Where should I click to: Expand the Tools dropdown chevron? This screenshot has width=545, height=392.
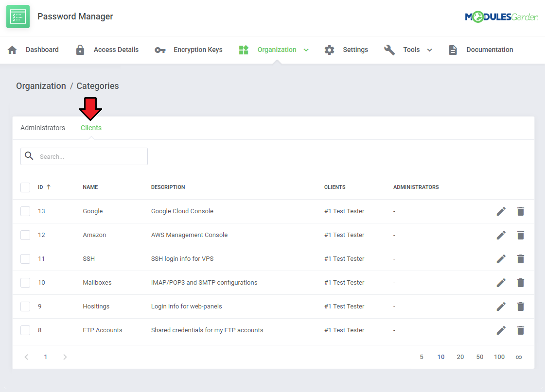429,50
